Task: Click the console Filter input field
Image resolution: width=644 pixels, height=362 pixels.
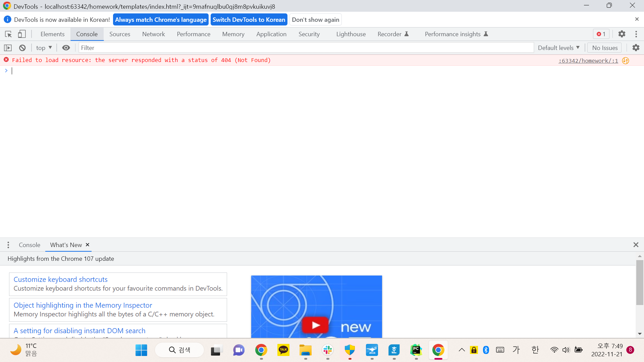Action: pyautogui.click(x=306, y=48)
